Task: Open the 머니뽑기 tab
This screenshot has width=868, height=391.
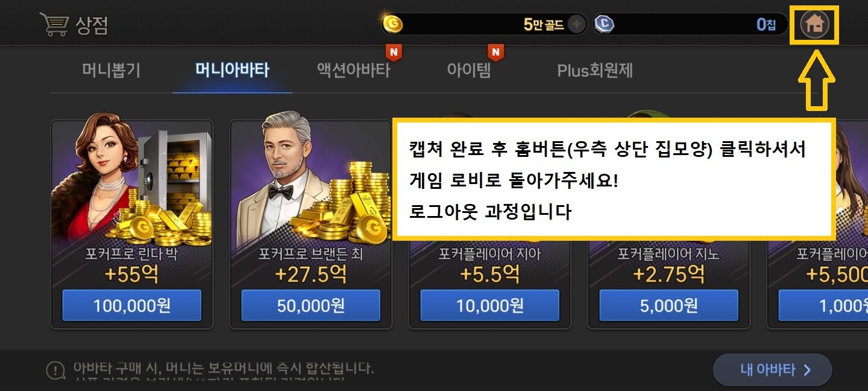Action: (x=112, y=70)
